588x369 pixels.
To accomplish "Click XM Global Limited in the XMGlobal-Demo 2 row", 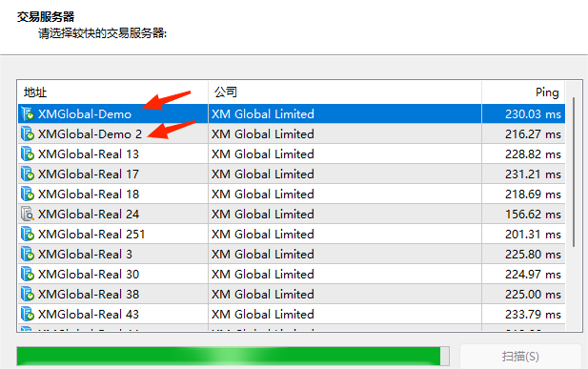I will [262, 134].
